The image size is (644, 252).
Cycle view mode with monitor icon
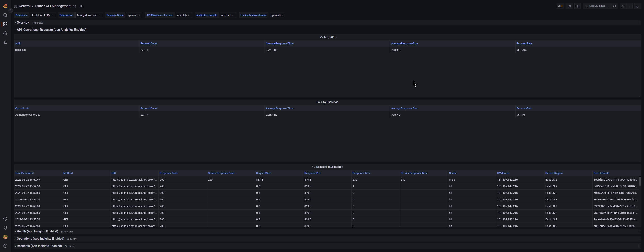pyautogui.click(x=637, y=6)
